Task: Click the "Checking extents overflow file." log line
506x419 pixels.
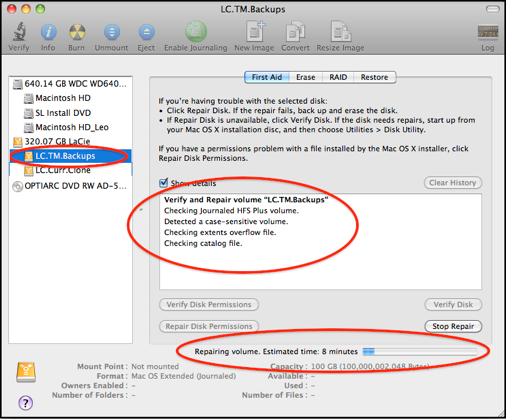Action: (x=220, y=232)
